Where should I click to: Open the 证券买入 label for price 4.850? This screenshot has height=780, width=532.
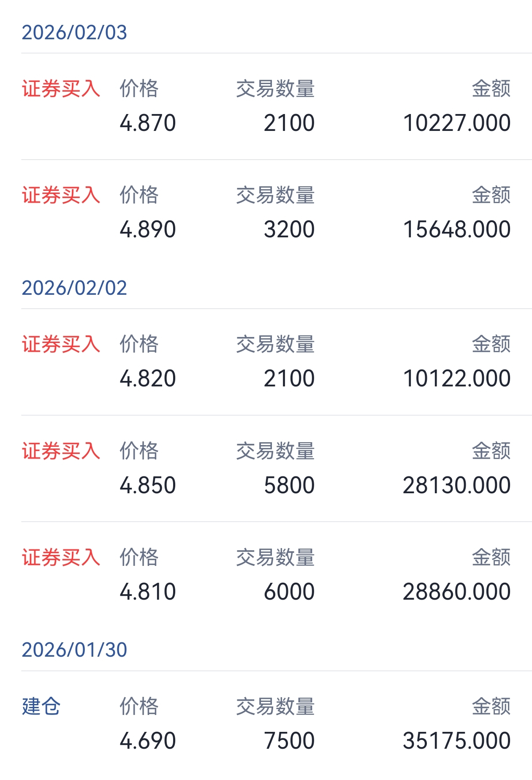tap(61, 451)
